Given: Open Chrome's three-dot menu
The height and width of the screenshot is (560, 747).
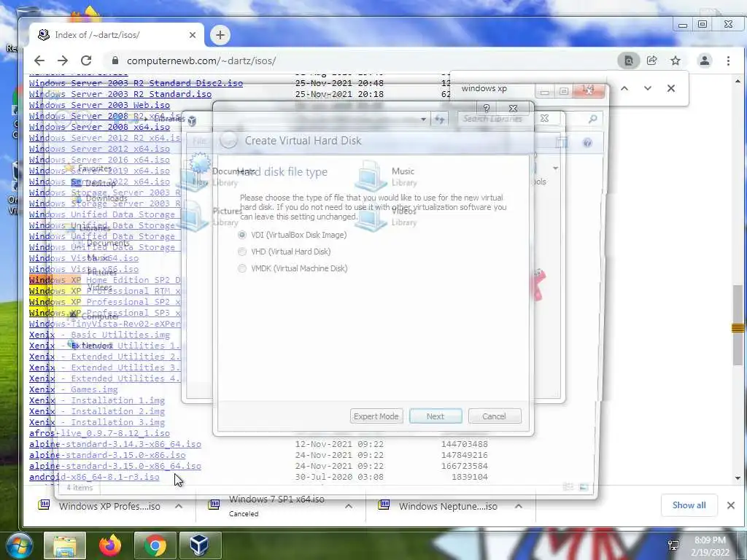Looking at the screenshot, I should 729,61.
